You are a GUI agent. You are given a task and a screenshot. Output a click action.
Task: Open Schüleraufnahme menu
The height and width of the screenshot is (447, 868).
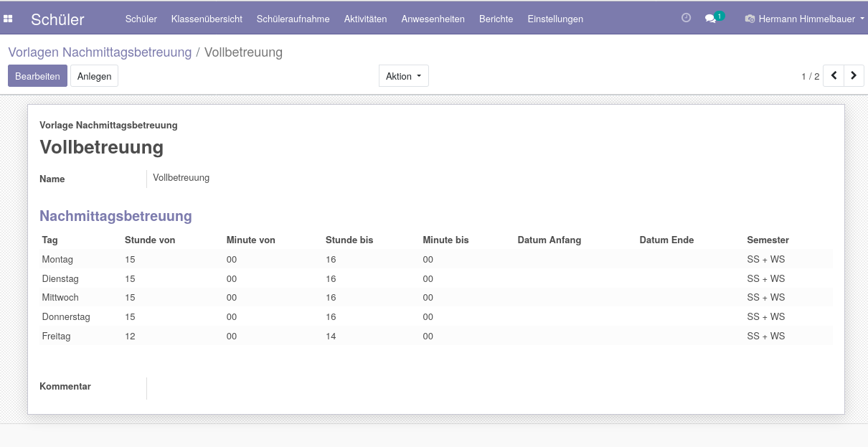pos(293,19)
